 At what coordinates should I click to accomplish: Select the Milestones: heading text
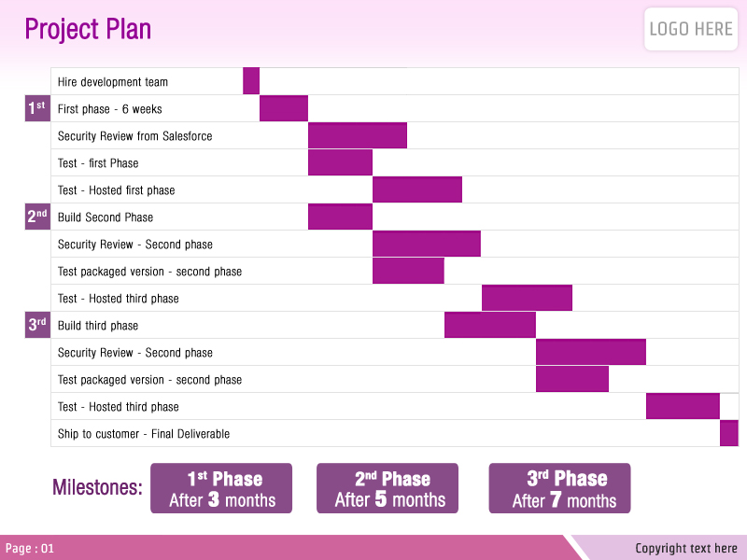(98, 487)
